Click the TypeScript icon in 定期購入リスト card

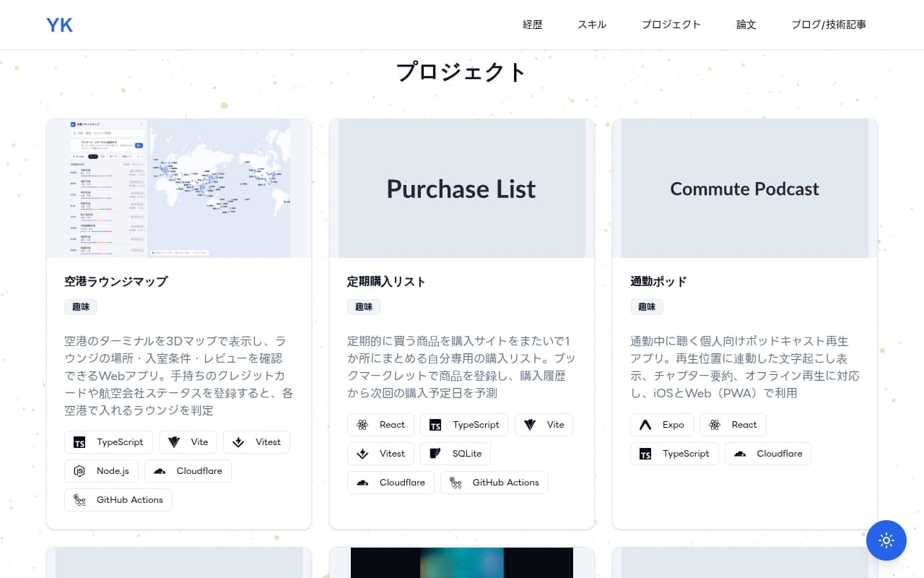tap(435, 425)
